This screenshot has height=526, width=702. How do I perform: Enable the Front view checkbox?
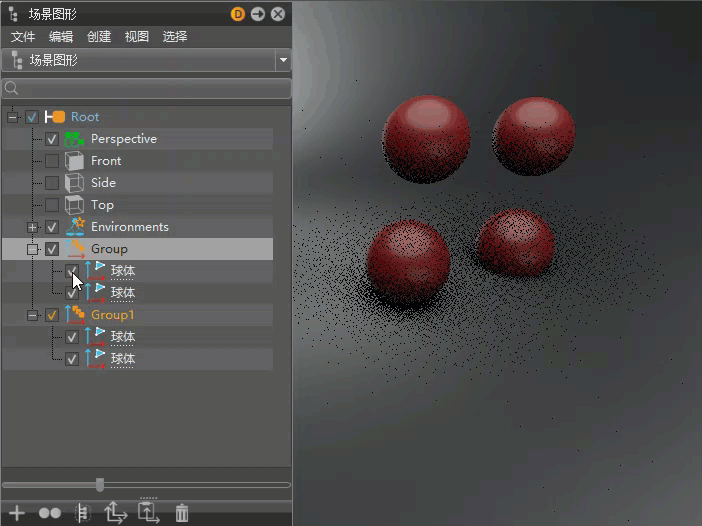click(x=52, y=161)
